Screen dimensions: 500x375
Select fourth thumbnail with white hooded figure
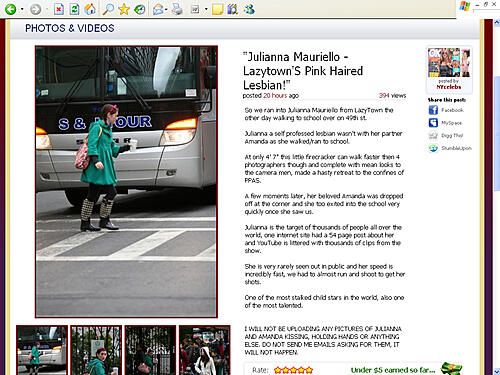tap(205, 350)
